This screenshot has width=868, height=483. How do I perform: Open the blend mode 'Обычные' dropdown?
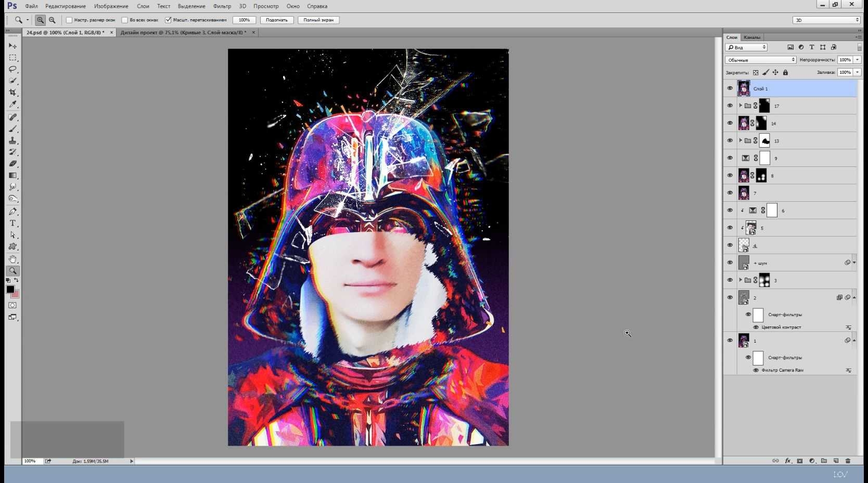pyautogui.click(x=761, y=60)
